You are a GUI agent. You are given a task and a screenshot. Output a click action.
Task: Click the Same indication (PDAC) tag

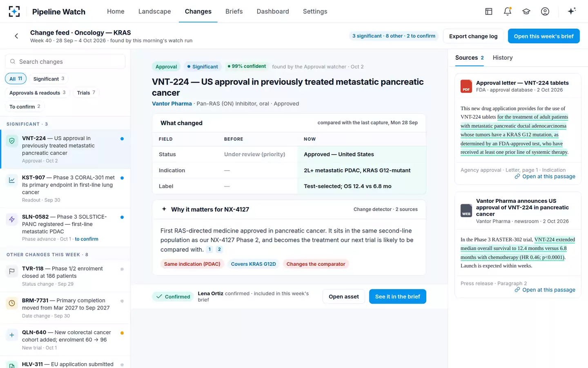[x=192, y=264]
